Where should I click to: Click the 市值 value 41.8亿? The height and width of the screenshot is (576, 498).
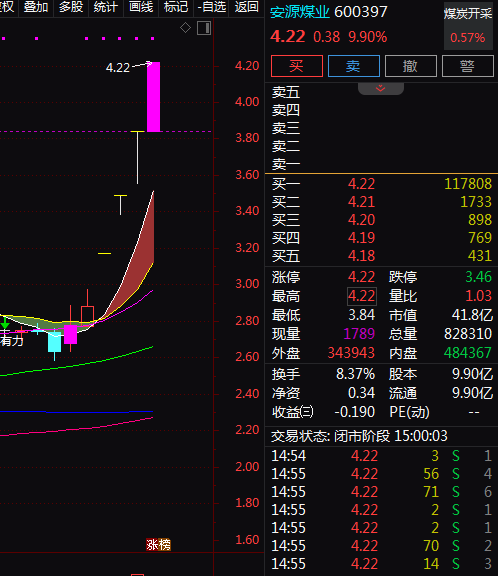click(x=472, y=315)
